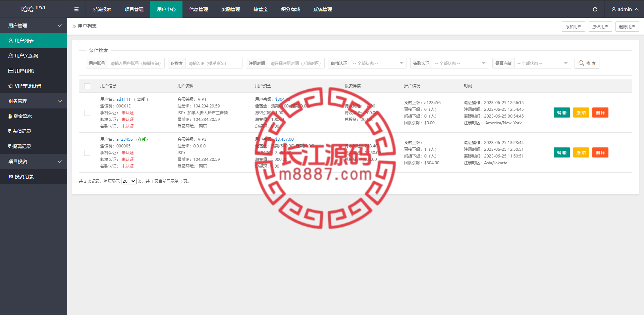Open 用户列表 in the sidebar

[34, 41]
